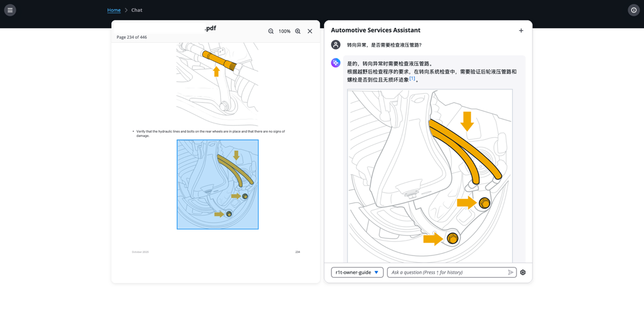This screenshot has width=644, height=314.
Task: Close the PDF viewer panel
Action: coord(310,31)
